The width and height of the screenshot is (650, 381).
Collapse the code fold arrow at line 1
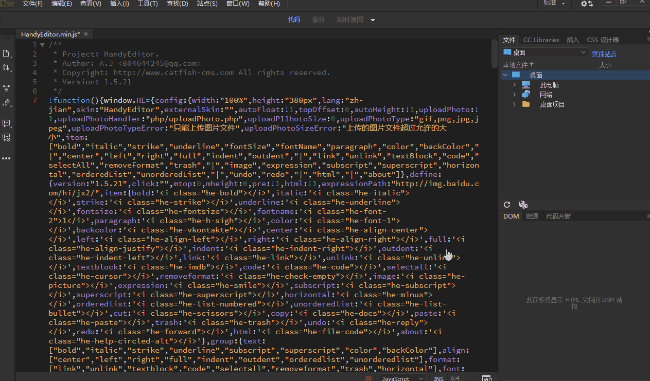42,45
